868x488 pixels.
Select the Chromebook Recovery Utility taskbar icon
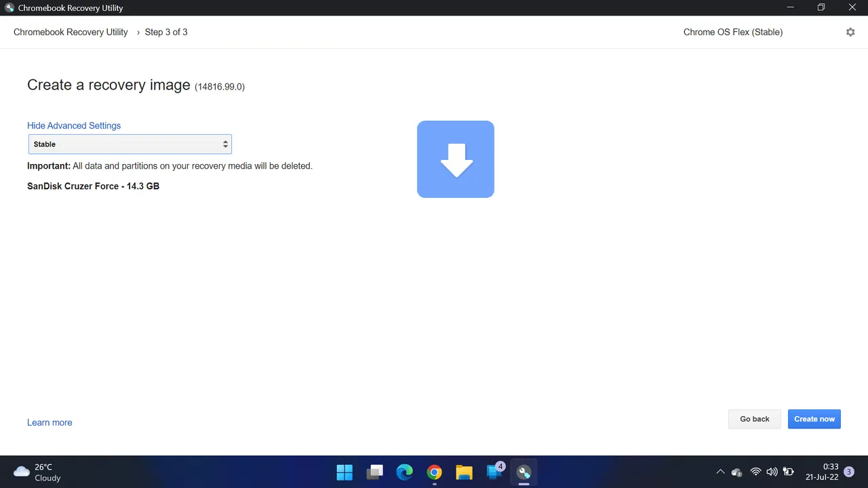[524, 472]
